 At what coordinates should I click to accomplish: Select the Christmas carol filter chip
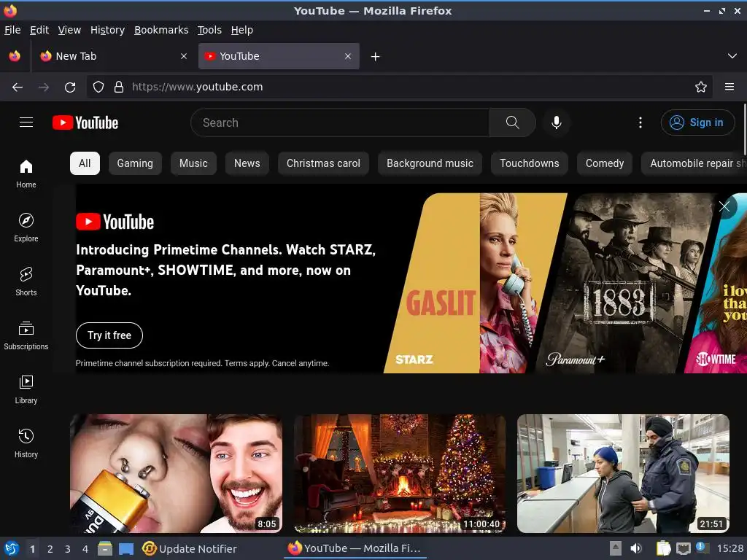click(x=323, y=163)
